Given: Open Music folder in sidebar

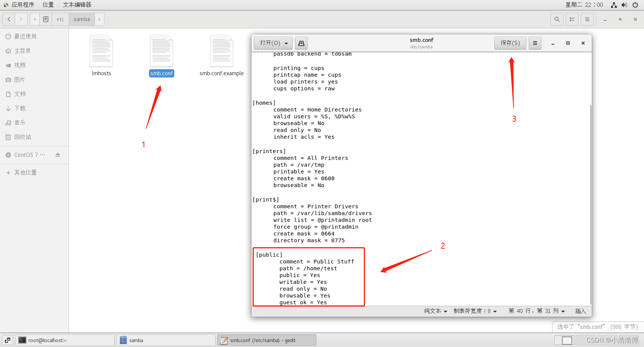Looking at the screenshot, I should [34, 122].
